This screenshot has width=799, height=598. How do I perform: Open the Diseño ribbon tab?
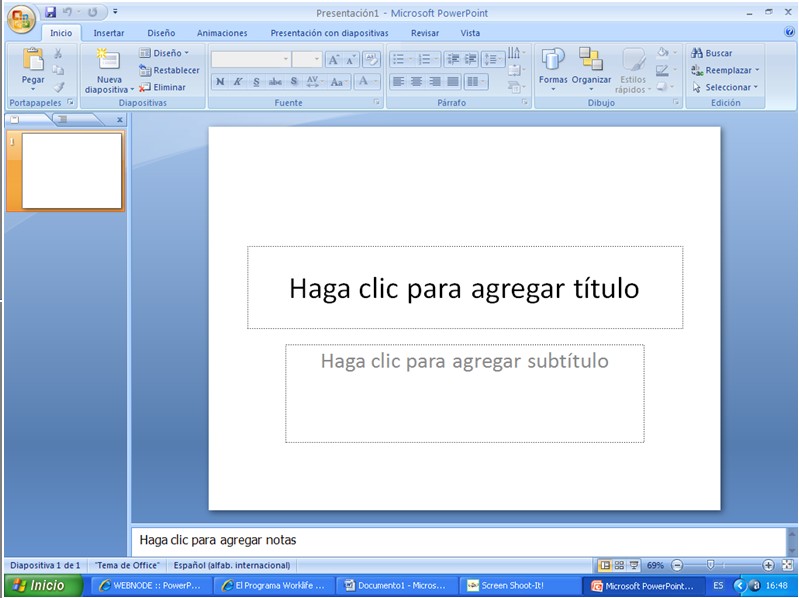(162, 33)
